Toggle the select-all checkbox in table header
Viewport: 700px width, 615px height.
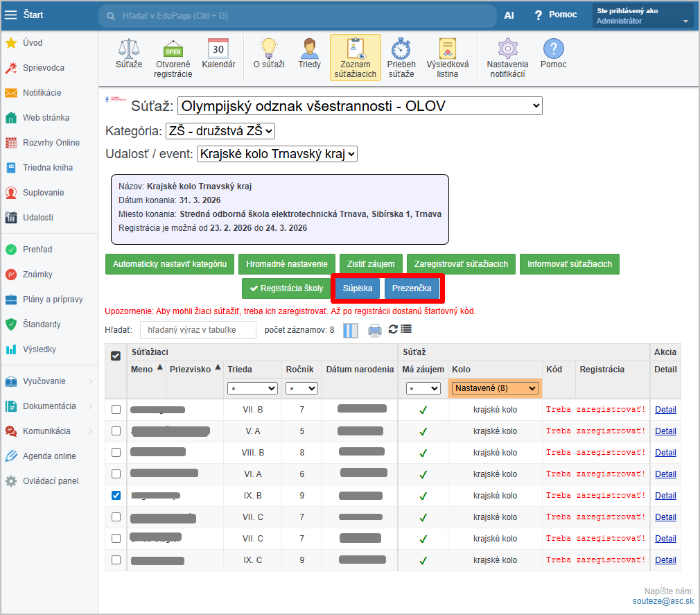(x=116, y=356)
